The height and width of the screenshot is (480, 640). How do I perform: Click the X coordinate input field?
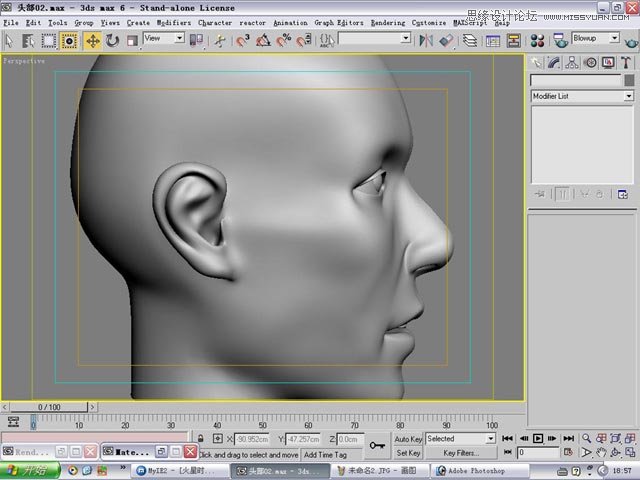(x=252, y=439)
